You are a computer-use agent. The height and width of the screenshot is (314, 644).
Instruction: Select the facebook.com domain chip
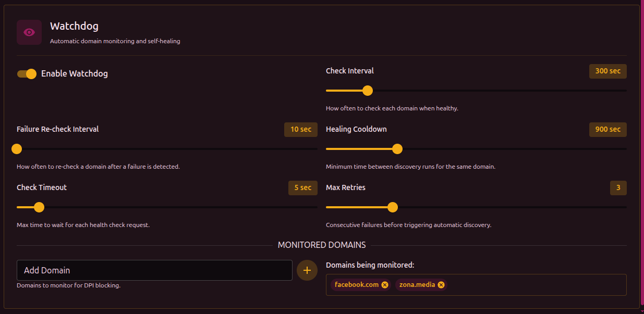pyautogui.click(x=356, y=285)
